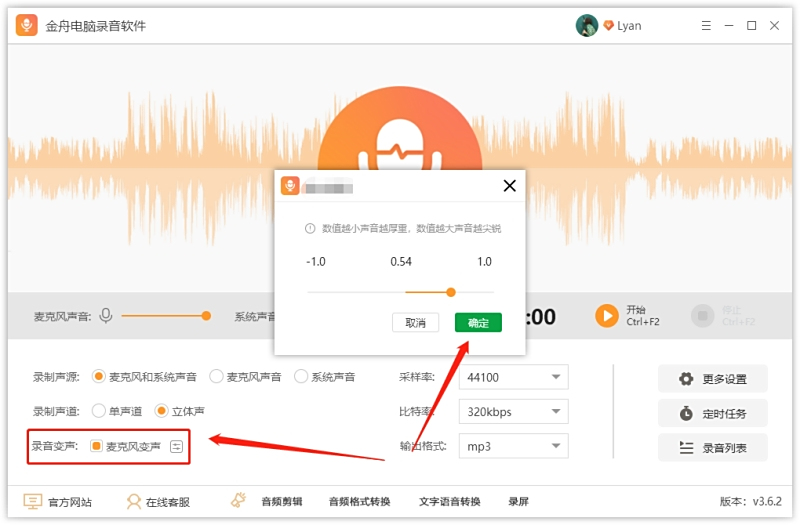Click 取消 in the pitch dialog
This screenshot has width=800, height=525.
point(415,322)
